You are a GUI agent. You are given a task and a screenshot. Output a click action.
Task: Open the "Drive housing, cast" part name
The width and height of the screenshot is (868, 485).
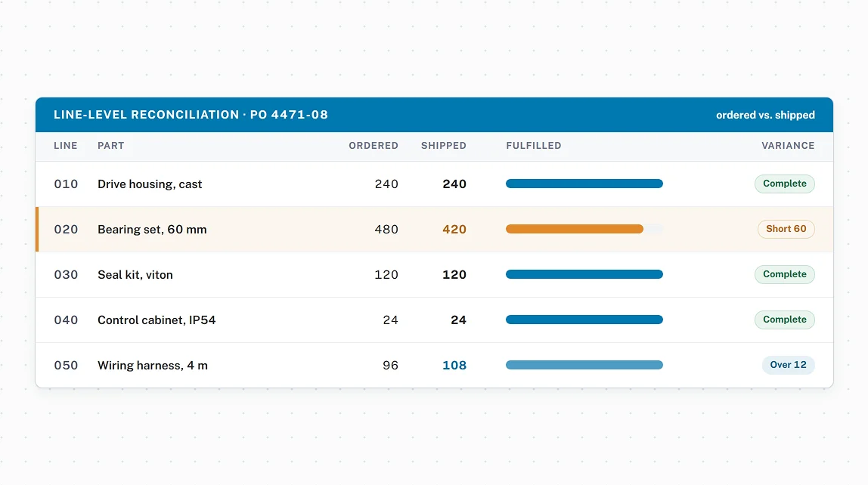[x=150, y=184]
